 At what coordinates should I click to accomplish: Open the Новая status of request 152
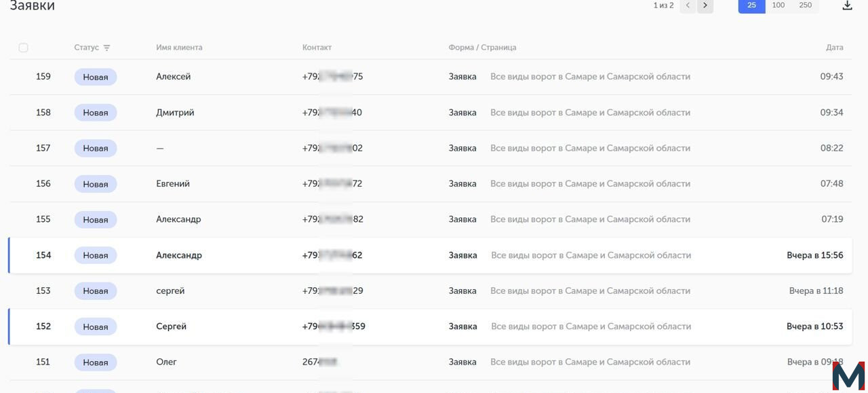point(96,326)
